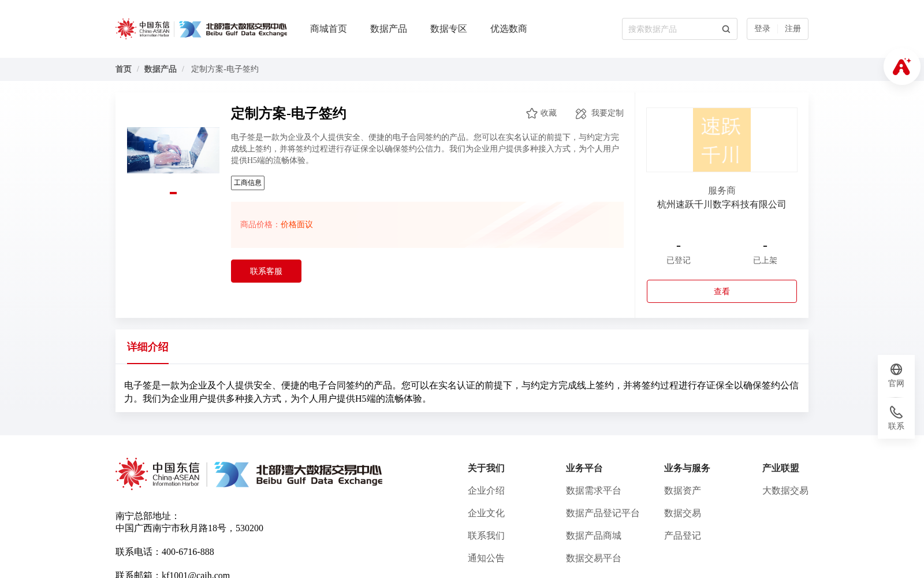Click the 官网 globe icon

coord(896,369)
